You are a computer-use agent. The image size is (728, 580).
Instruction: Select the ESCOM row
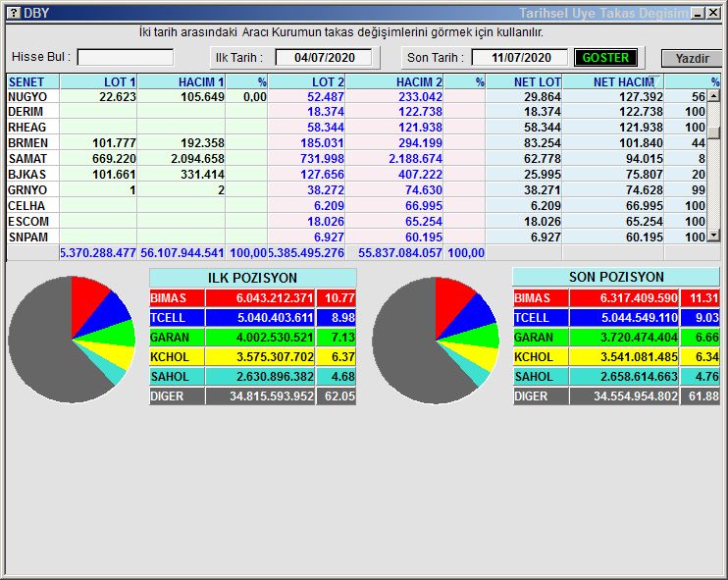point(356,222)
